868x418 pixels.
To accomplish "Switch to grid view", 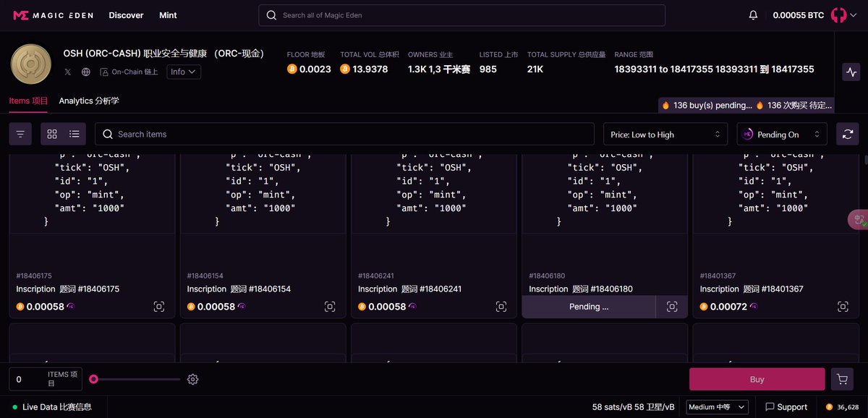I will click(x=52, y=134).
